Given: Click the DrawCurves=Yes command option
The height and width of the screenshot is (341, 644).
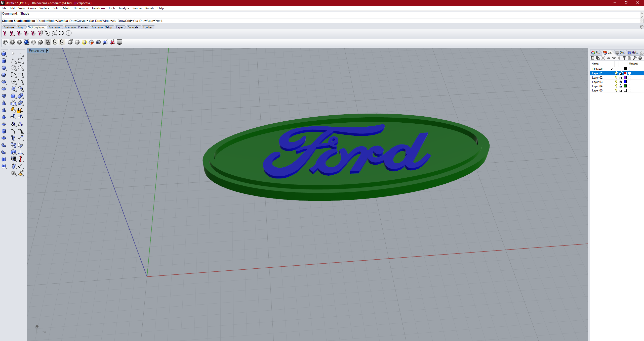Looking at the screenshot, I should pos(82,21).
